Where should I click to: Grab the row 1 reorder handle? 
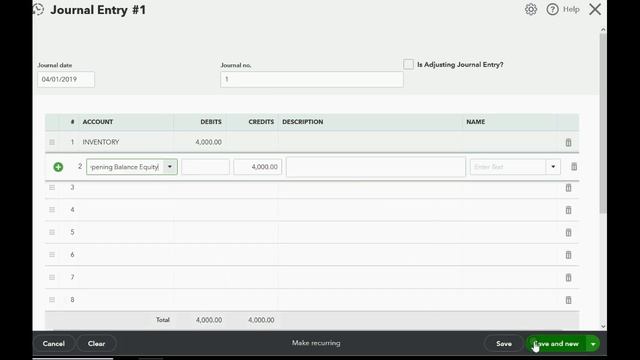pyautogui.click(x=52, y=142)
